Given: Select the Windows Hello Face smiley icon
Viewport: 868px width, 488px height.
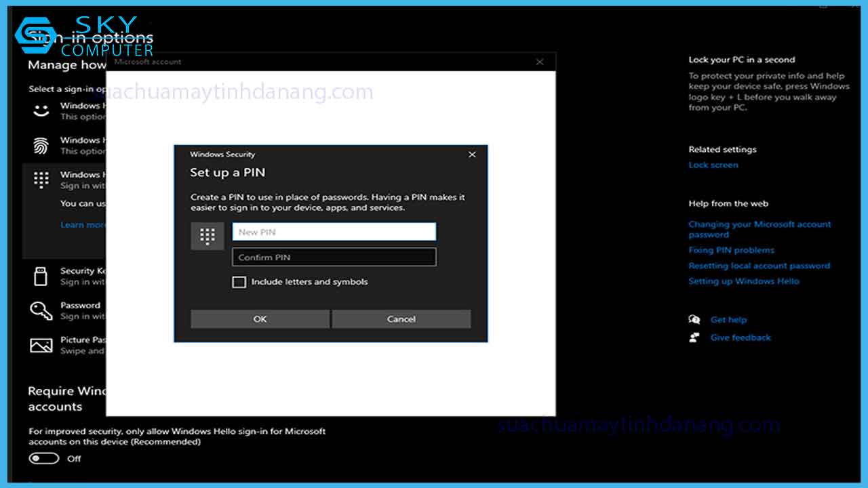Looking at the screenshot, I should point(41,110).
